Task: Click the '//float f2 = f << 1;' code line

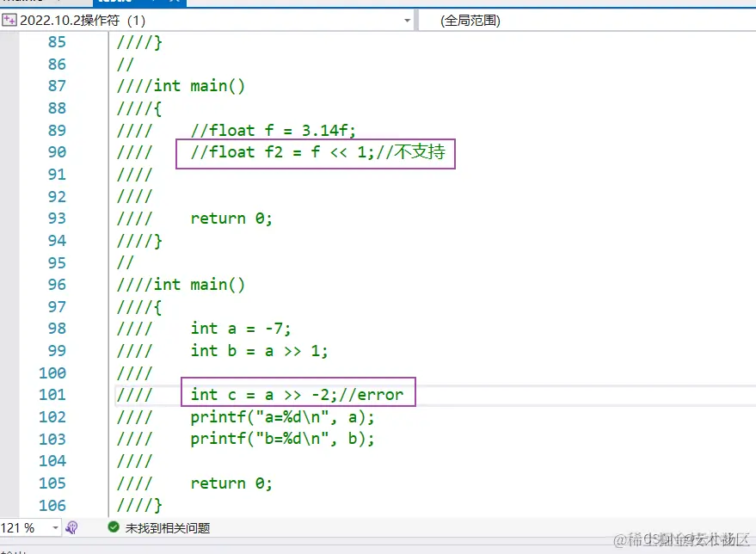Action: (282, 152)
